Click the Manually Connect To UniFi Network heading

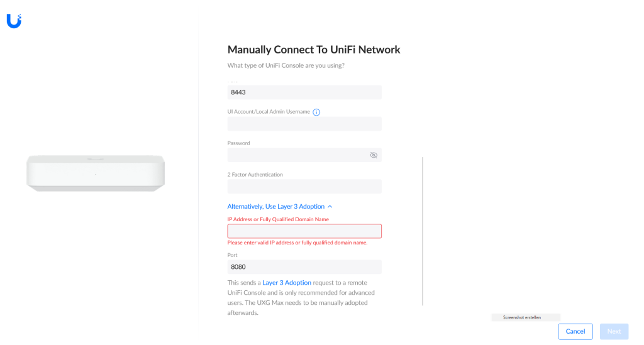[314, 50]
